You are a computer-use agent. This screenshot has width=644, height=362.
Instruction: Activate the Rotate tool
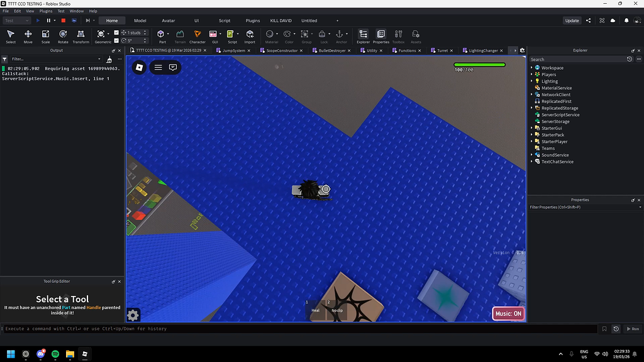(x=63, y=36)
